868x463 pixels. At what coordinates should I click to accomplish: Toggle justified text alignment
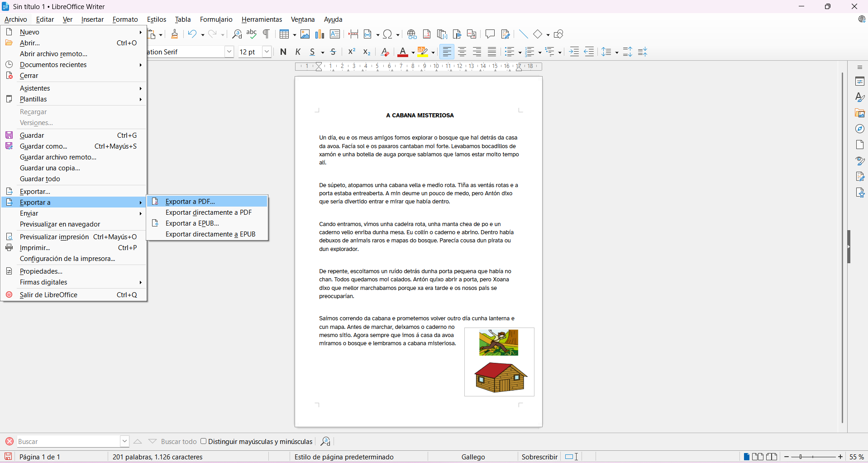click(492, 52)
